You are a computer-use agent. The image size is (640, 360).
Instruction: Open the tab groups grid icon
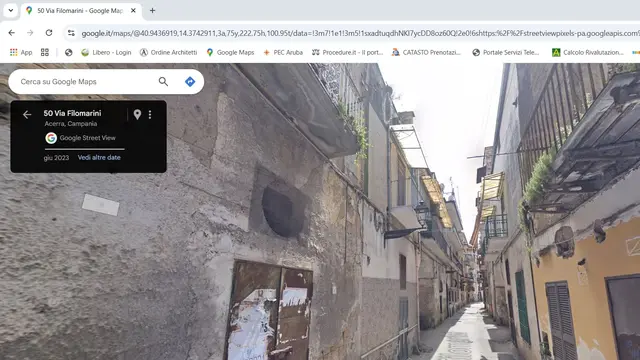click(x=45, y=52)
